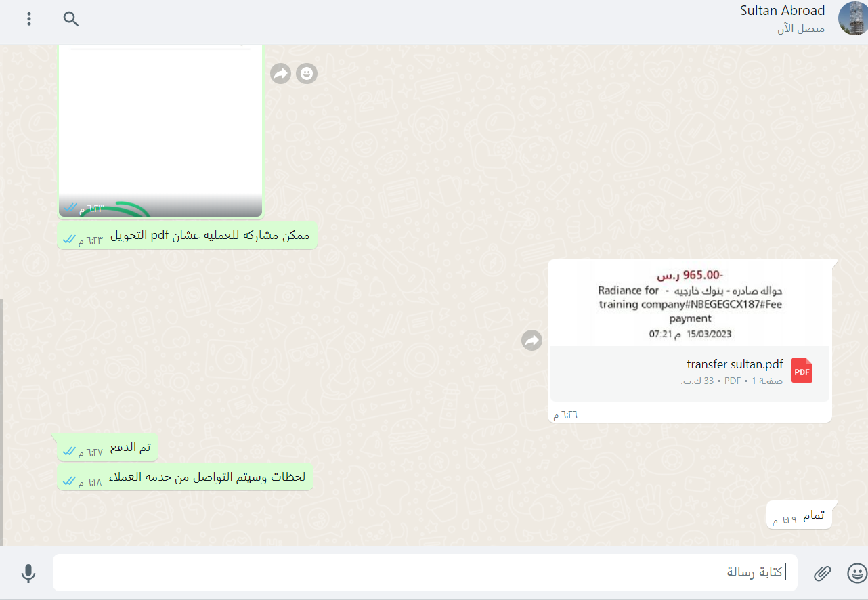Record a voice message with microphone
The width and height of the screenshot is (868, 600).
point(28,574)
